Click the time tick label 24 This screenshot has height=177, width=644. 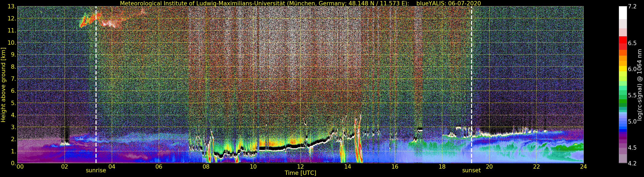tap(583, 167)
